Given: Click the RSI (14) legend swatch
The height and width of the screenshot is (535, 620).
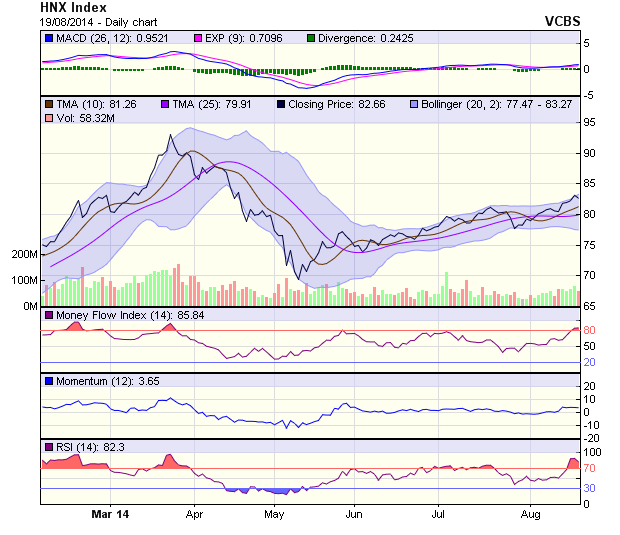Looking at the screenshot, I should coord(48,446).
